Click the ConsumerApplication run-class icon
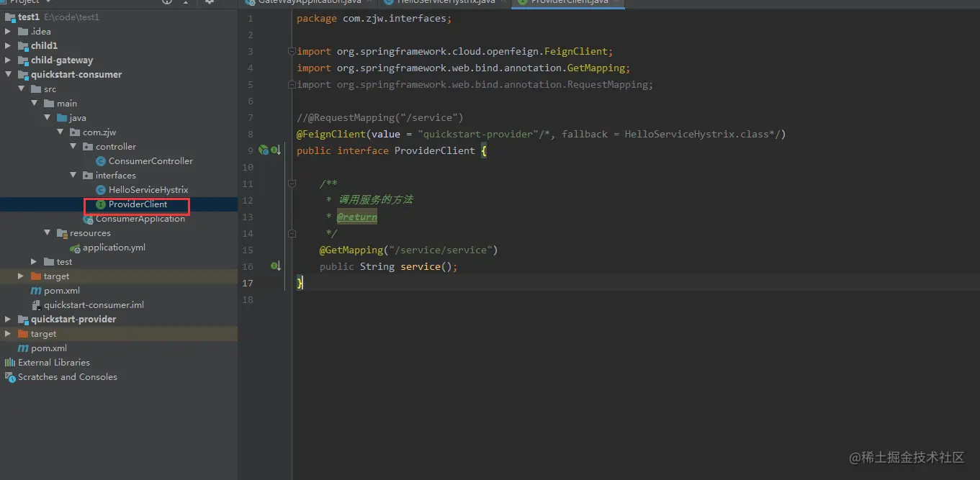This screenshot has width=980, height=480. point(88,219)
